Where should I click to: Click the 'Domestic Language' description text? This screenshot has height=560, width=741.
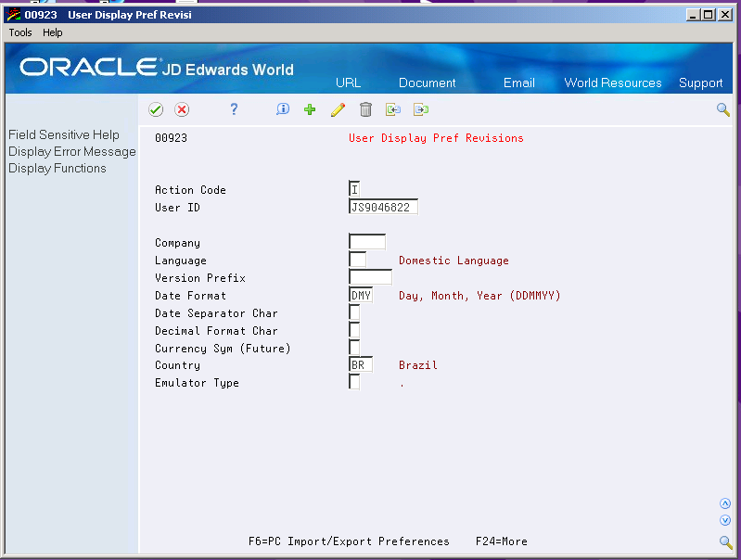pyautogui.click(x=454, y=261)
